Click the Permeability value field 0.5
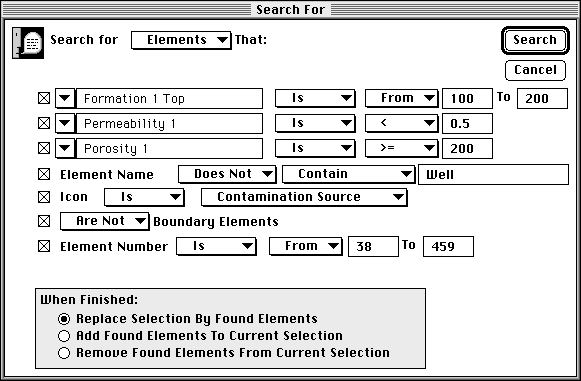Viewport: 581px width, 381px height. coord(467,123)
